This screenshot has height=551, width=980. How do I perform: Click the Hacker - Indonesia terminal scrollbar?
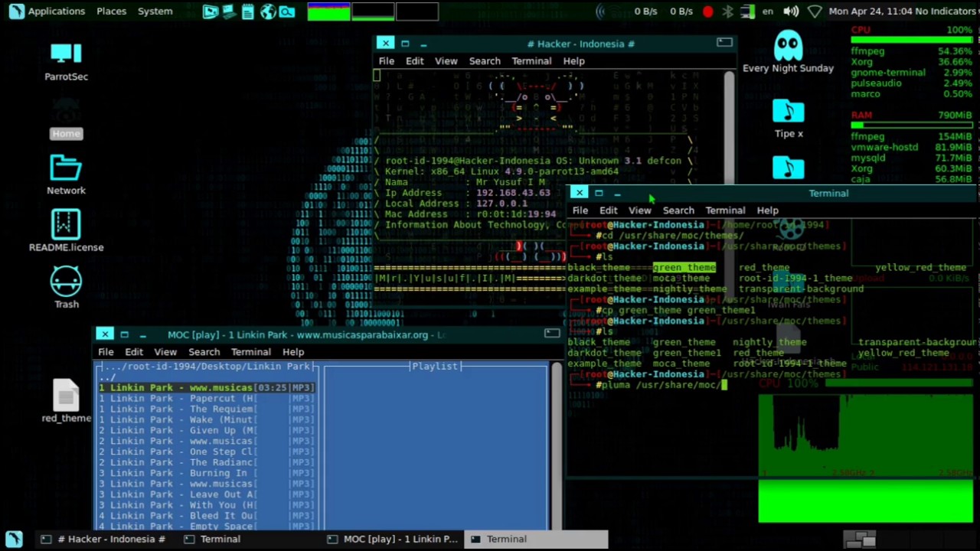(x=729, y=126)
